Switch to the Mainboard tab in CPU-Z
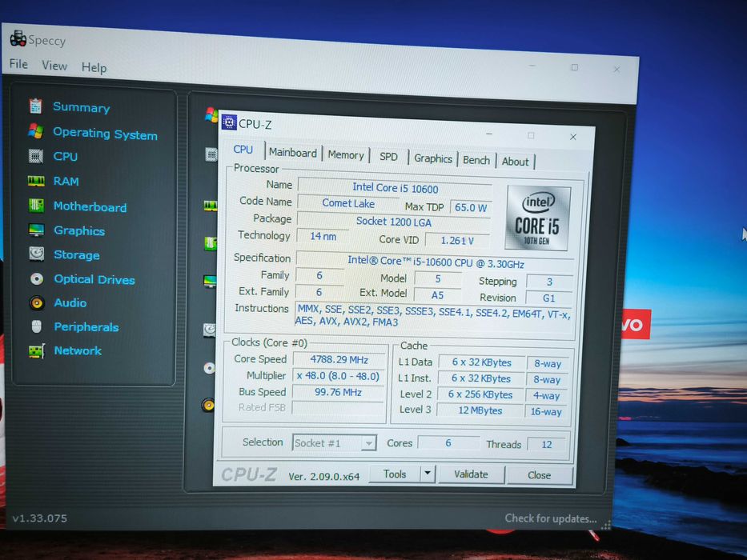The width and height of the screenshot is (747, 560). [292, 153]
